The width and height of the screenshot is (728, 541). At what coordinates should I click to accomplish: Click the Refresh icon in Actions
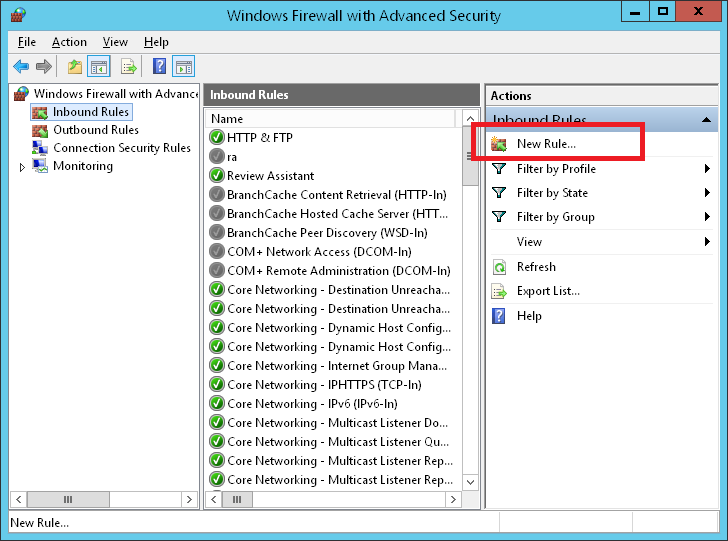(x=499, y=267)
